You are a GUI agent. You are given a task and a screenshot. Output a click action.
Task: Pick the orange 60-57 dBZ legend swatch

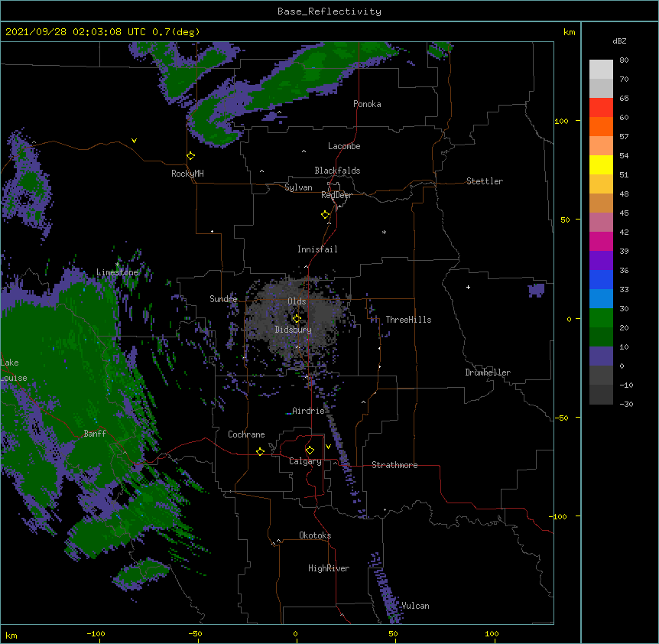pos(601,126)
